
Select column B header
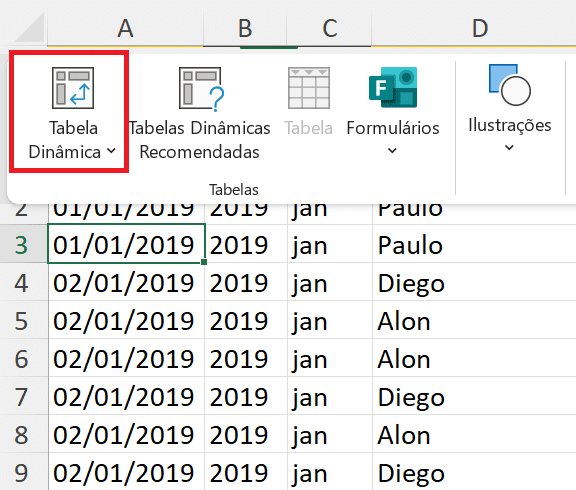coord(245,28)
